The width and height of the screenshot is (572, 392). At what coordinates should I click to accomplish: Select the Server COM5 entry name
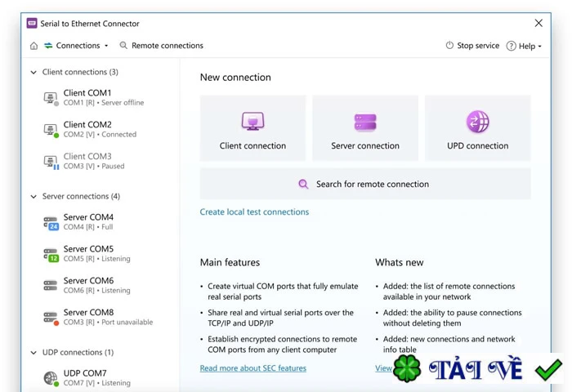(88, 249)
